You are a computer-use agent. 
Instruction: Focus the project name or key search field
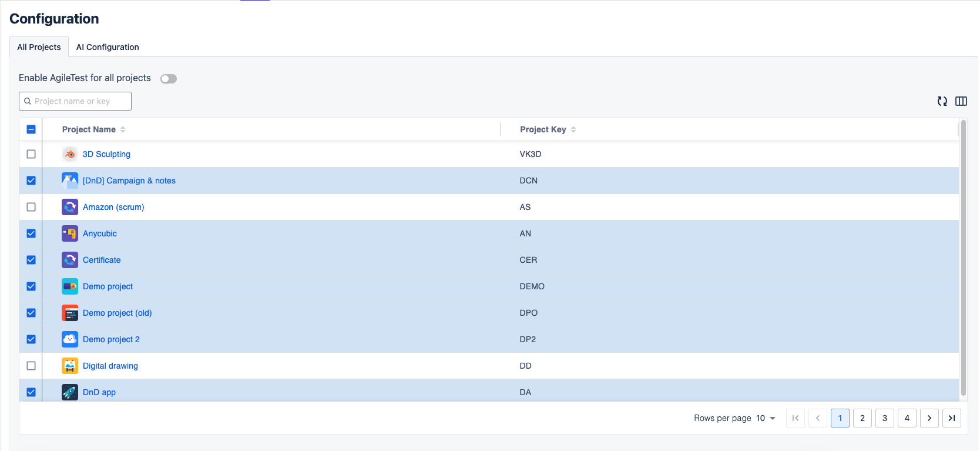coord(79,101)
